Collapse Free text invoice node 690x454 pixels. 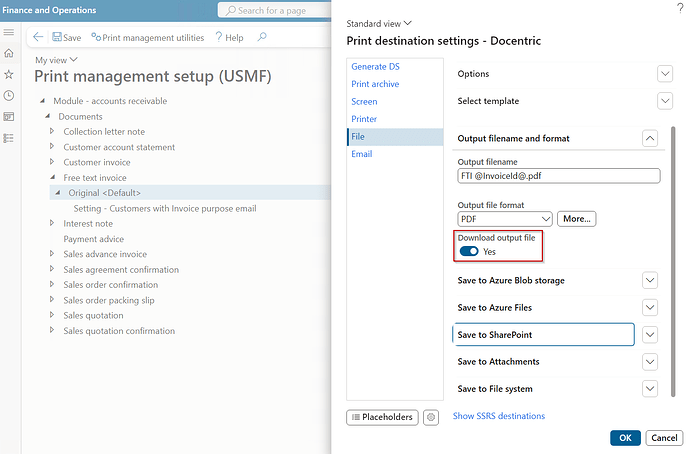coord(53,177)
